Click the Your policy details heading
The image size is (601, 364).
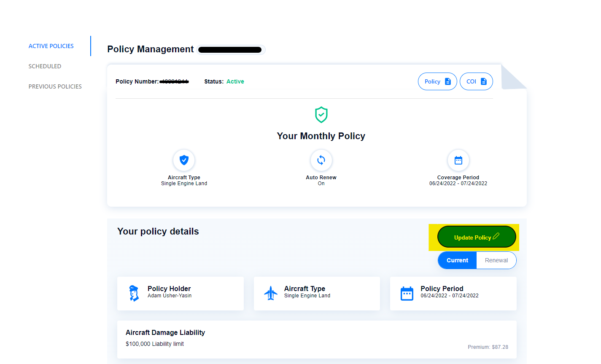(158, 231)
